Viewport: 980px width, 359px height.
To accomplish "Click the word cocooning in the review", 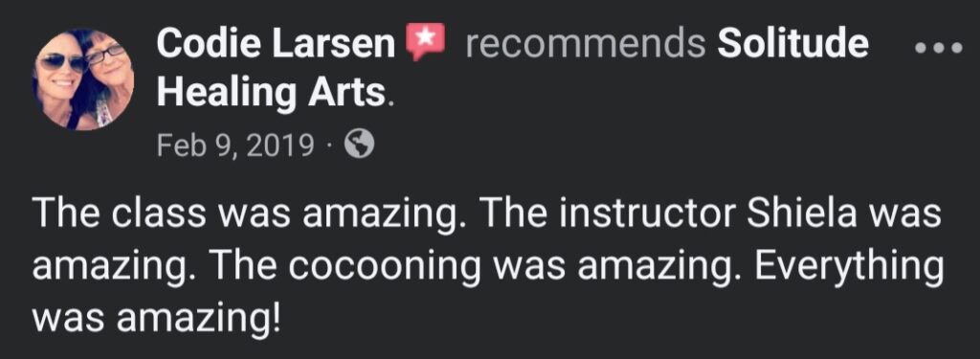I will pyautogui.click(x=385, y=268).
